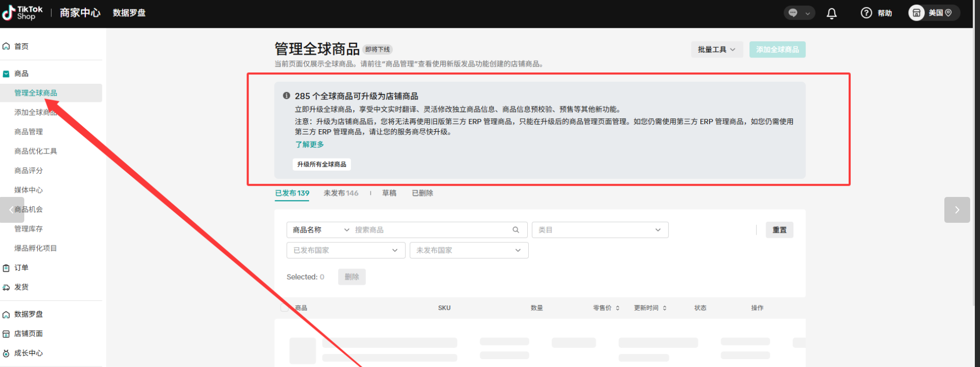Open 数据罗盘 in the top bar
Screen dimensions: 980x367
pos(129,13)
